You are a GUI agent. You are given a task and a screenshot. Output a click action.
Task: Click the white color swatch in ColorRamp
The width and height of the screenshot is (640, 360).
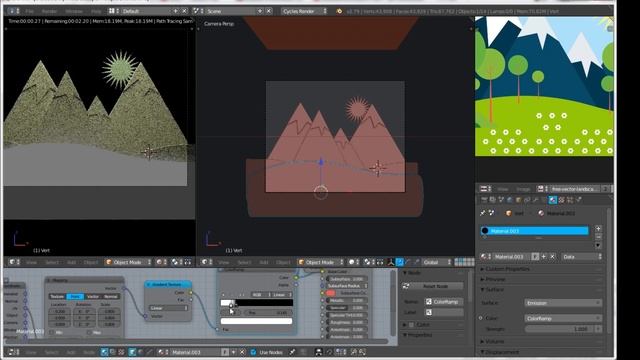(256, 321)
